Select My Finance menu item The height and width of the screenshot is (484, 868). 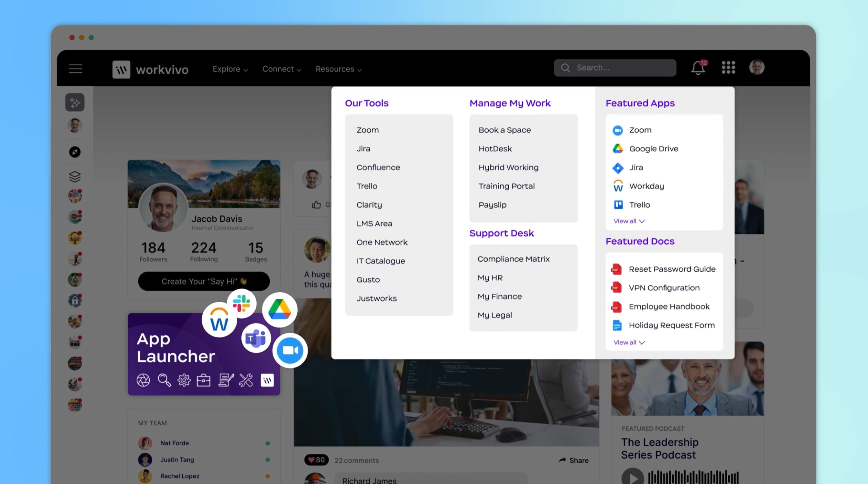click(x=500, y=296)
